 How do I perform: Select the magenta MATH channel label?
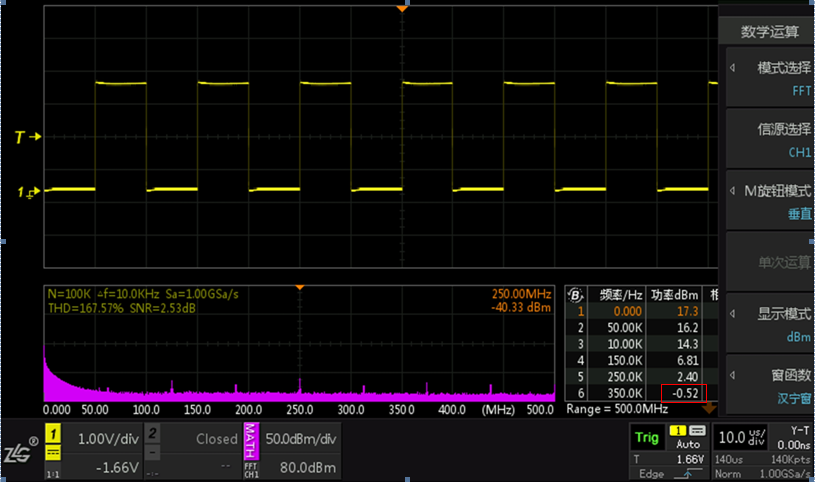[x=250, y=435]
